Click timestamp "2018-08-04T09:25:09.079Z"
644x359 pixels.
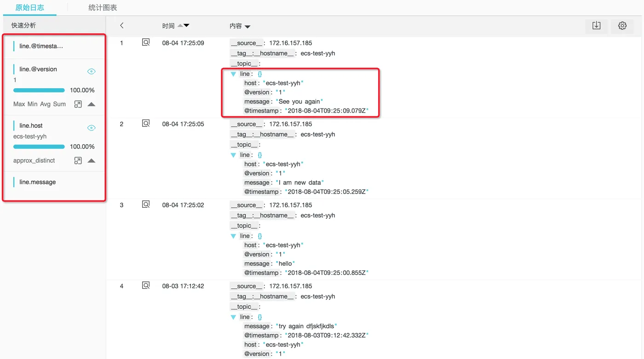pyautogui.click(x=327, y=111)
